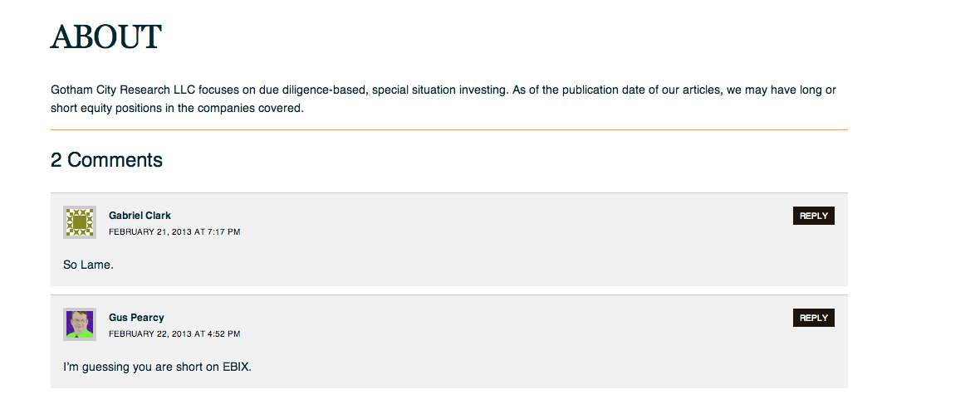Open the February 21, 2013 comment permalink

(x=174, y=231)
